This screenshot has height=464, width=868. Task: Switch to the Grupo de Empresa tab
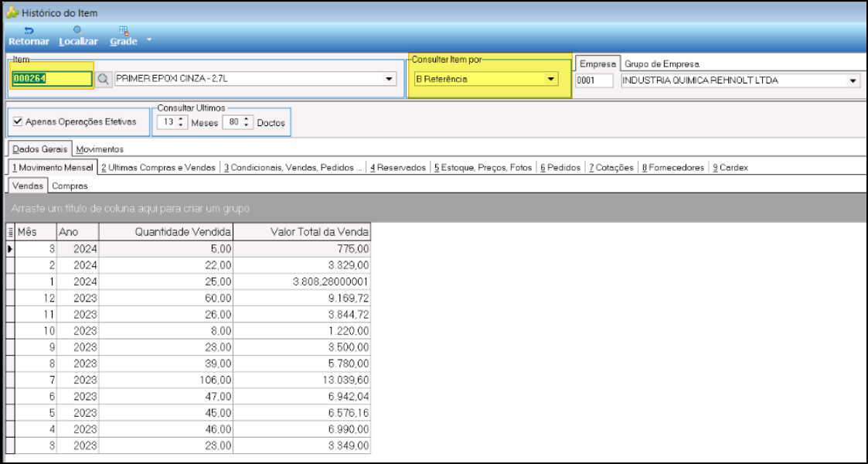point(662,63)
